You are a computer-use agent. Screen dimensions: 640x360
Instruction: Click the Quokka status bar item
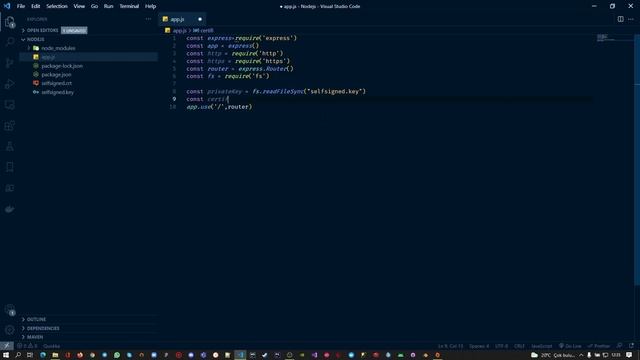[x=51, y=346]
